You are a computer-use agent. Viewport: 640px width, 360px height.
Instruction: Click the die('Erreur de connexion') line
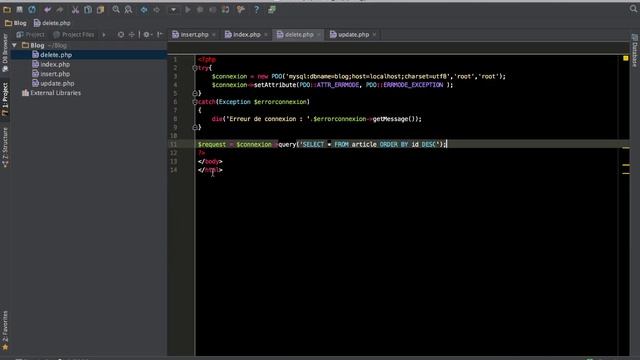(316, 119)
